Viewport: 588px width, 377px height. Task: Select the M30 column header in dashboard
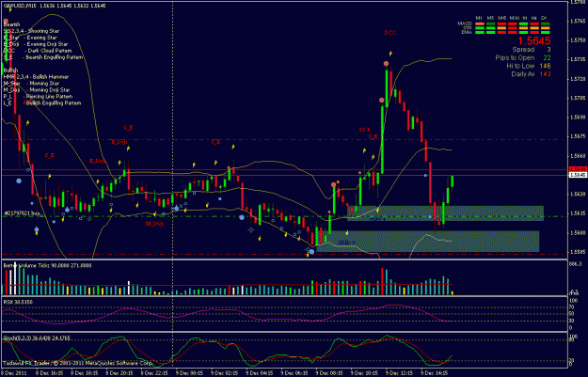pyautogui.click(x=514, y=18)
